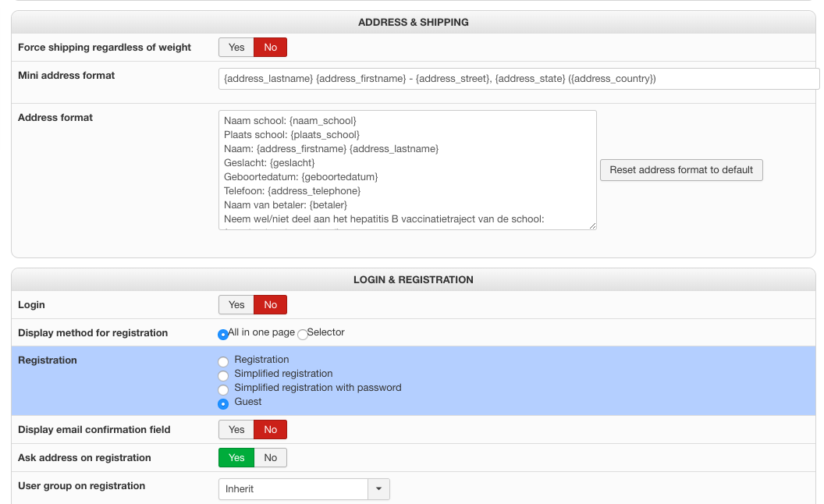The image size is (824, 504).
Task: Click the Inherit dropdown arrow
Action: (x=378, y=489)
